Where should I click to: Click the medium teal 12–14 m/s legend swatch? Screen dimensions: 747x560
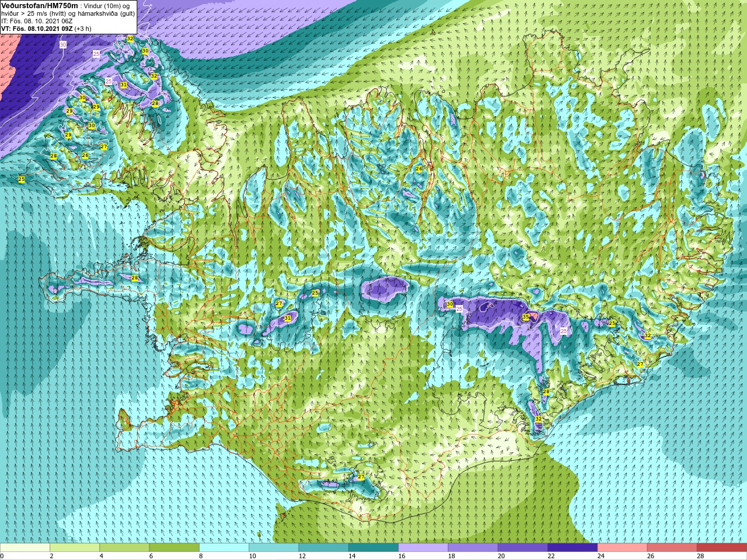(323, 548)
